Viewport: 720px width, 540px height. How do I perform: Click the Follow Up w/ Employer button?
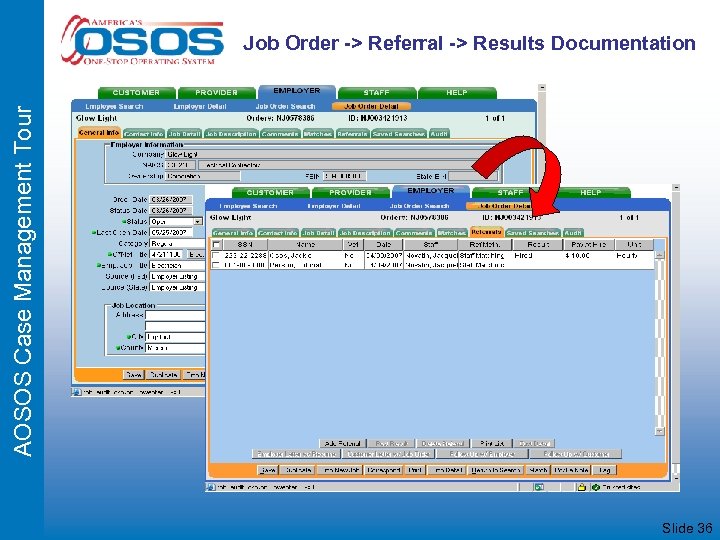pyautogui.click(x=482, y=454)
